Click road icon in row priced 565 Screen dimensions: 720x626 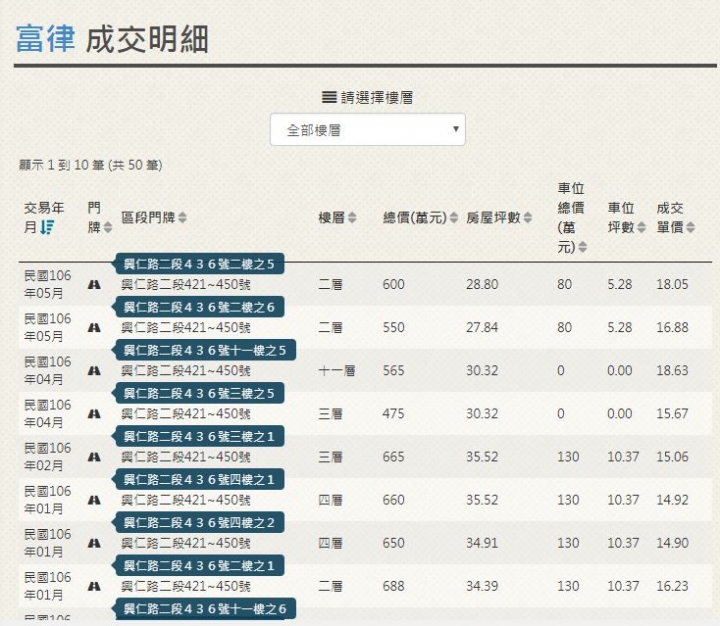tap(94, 371)
